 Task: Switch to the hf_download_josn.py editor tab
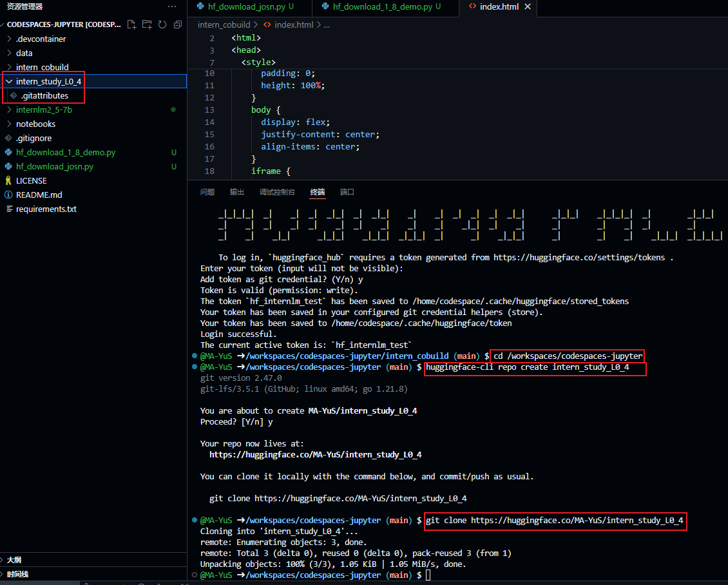tap(250, 6)
